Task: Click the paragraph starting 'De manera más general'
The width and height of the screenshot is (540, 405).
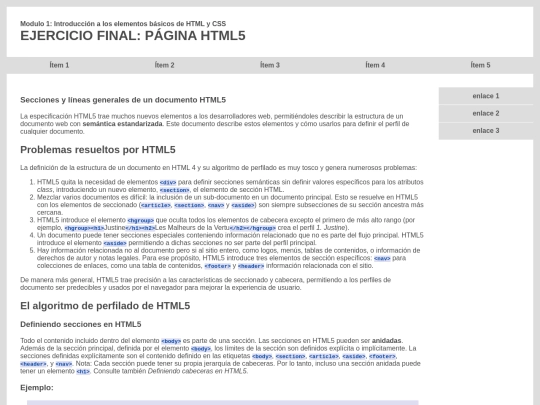Action: click(x=205, y=284)
